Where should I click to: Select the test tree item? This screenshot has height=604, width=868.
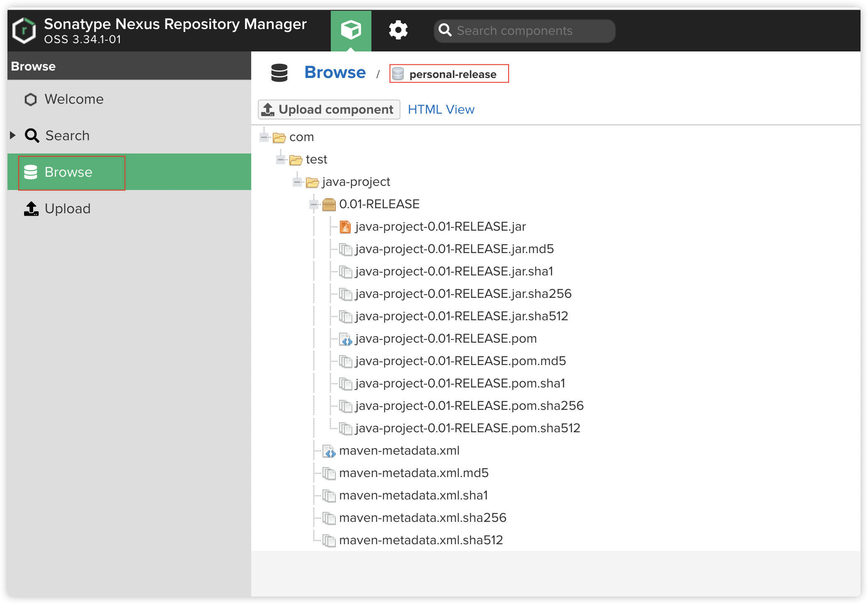pos(316,159)
